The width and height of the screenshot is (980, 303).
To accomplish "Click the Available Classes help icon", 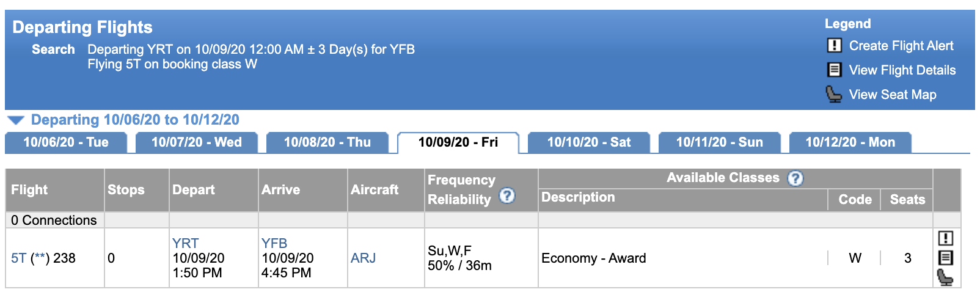I will click(795, 178).
